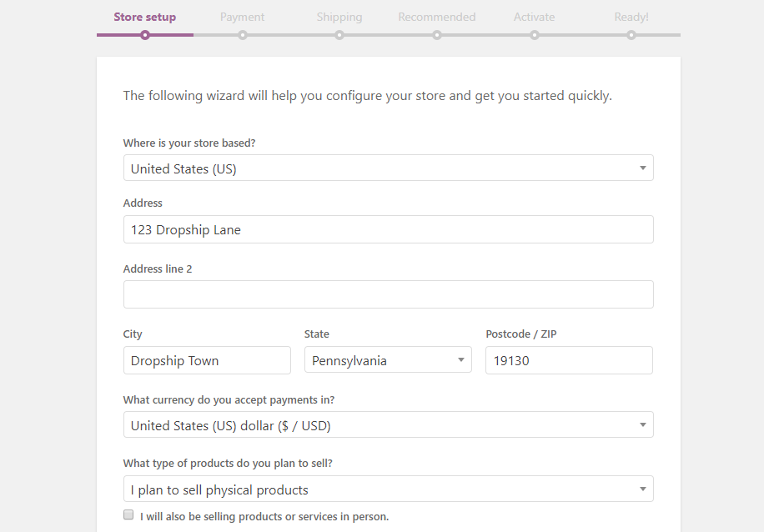
Task: Focus the empty Address line 2 field
Action: click(388, 294)
